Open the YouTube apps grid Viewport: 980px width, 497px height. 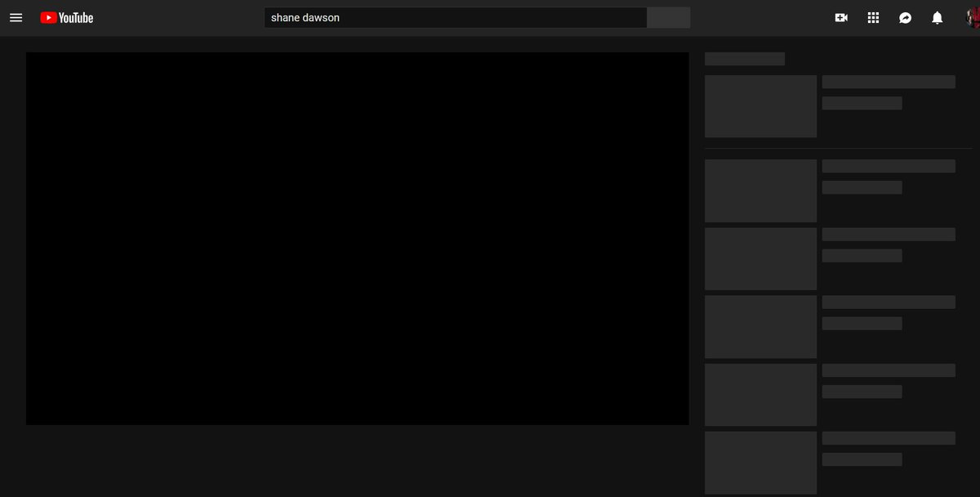tap(873, 17)
